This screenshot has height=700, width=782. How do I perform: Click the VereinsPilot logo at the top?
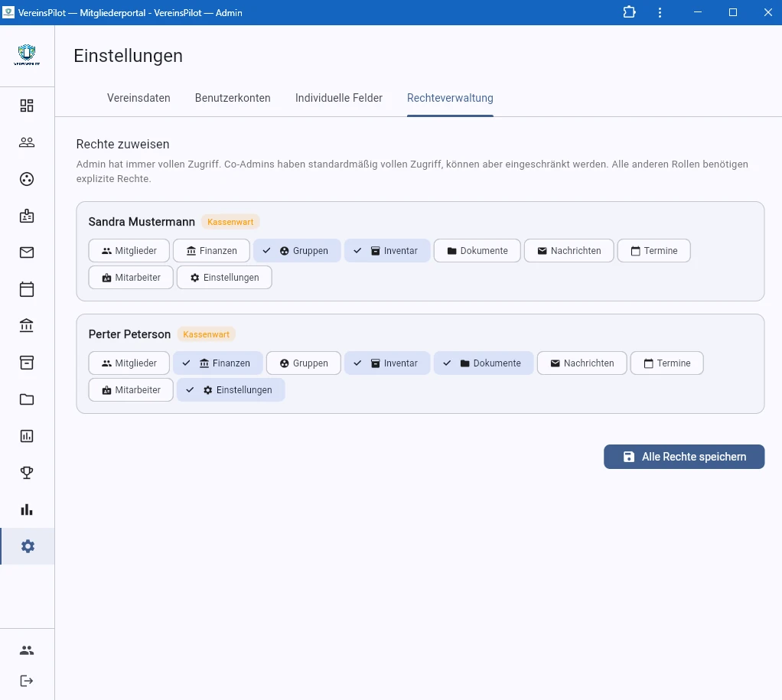pos(27,54)
